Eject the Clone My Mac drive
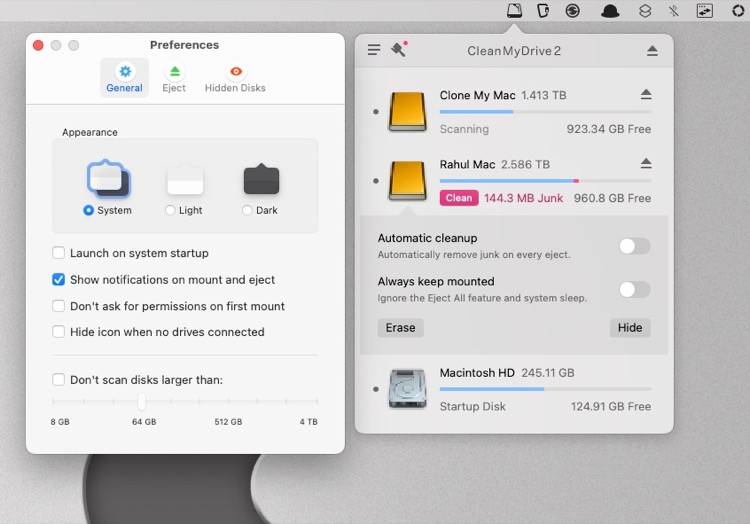This screenshot has height=524, width=750. [646, 94]
